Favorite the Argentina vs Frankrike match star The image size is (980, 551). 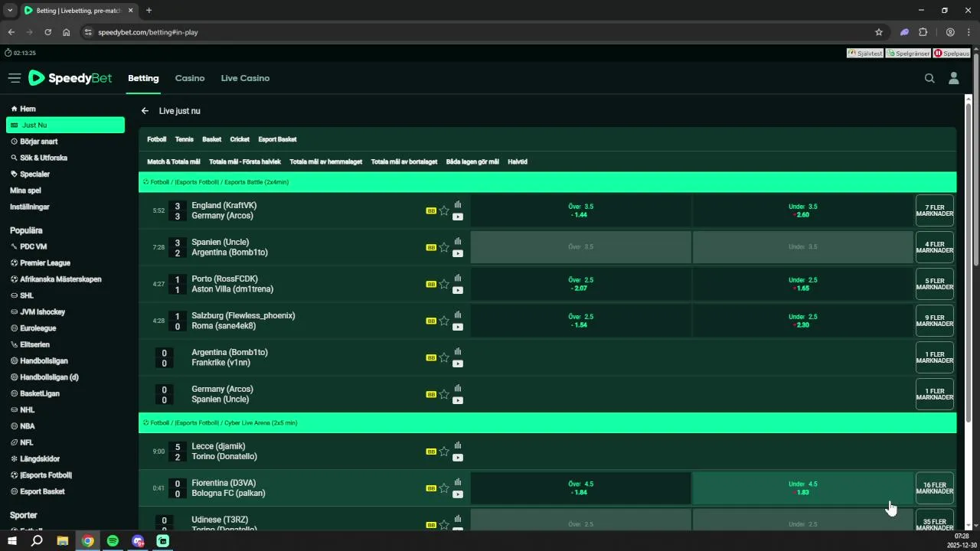click(x=444, y=357)
